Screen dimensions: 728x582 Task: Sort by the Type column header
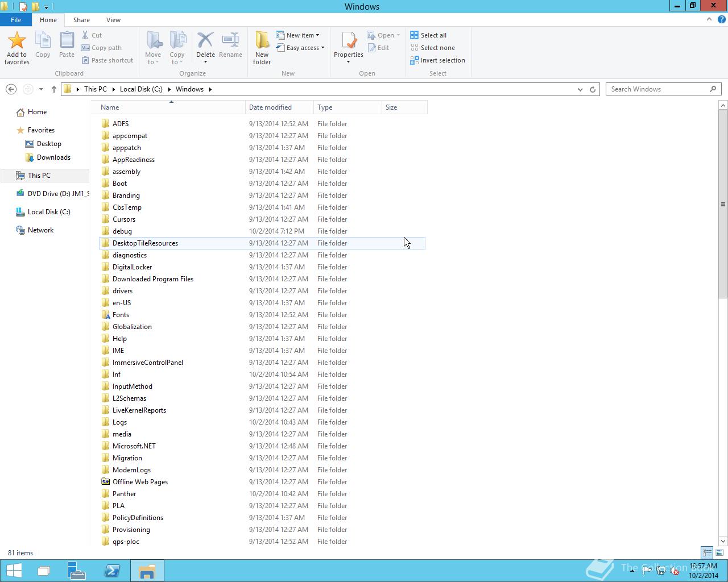pos(348,107)
